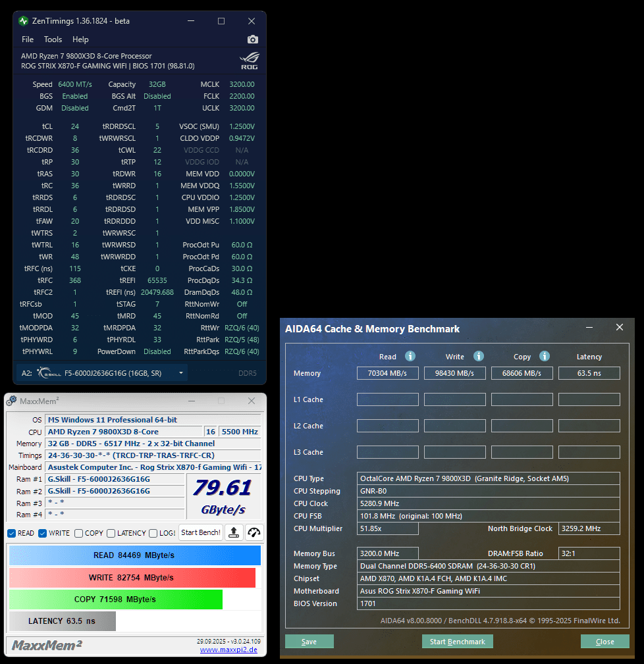This screenshot has height=664, width=644.
Task: Open the MaxxMem speedometer gauge icon
Action: point(254,532)
